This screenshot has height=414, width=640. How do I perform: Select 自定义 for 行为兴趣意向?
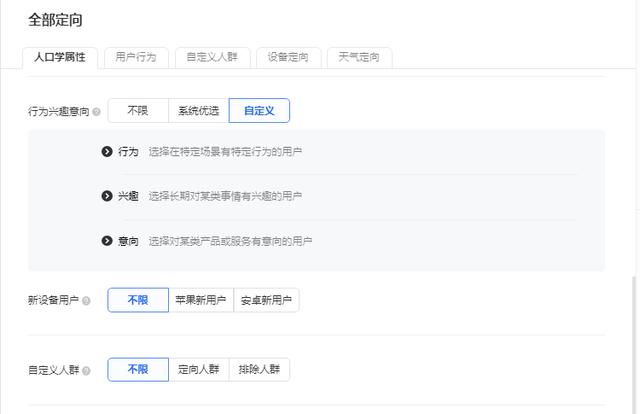click(x=259, y=111)
